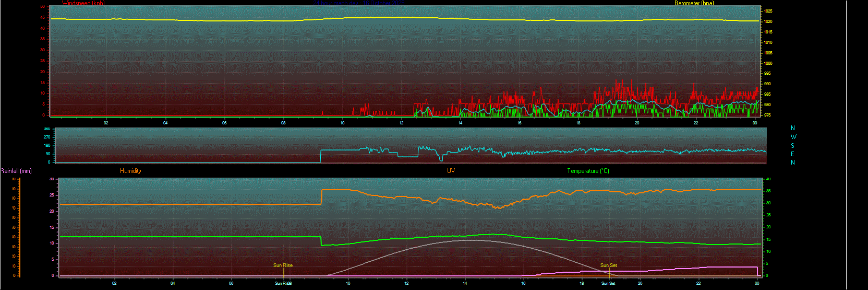Click the blue graph title text
This screenshot has width=868, height=290.
[360, 3]
